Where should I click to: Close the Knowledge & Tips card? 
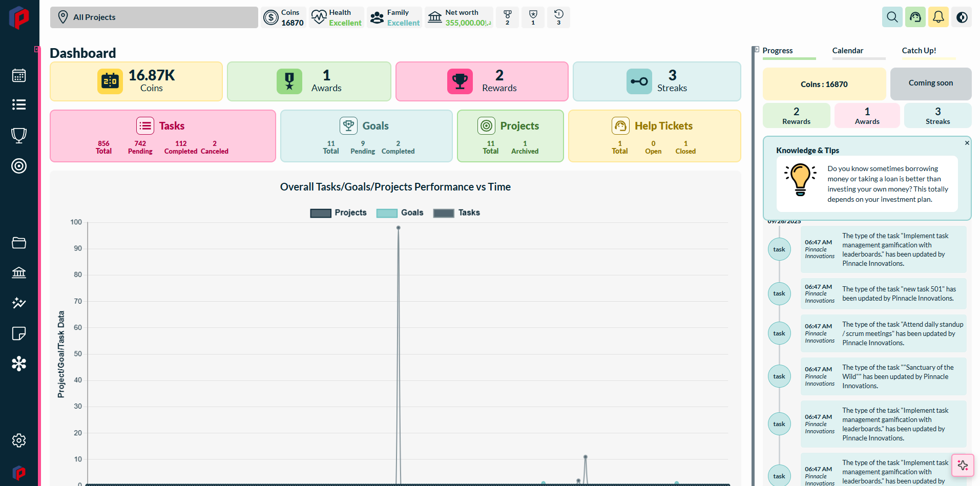pyautogui.click(x=967, y=143)
